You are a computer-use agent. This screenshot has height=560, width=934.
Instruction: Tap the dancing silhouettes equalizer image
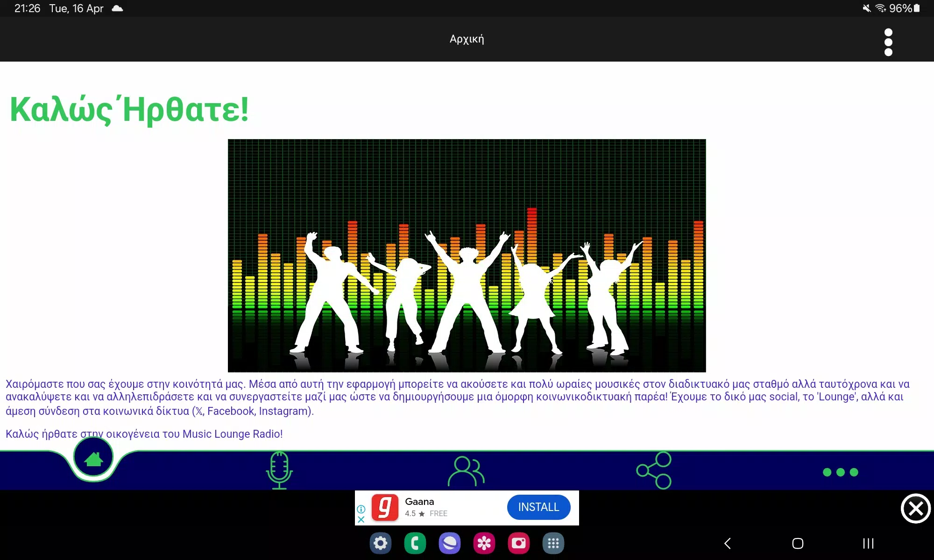pos(467,255)
